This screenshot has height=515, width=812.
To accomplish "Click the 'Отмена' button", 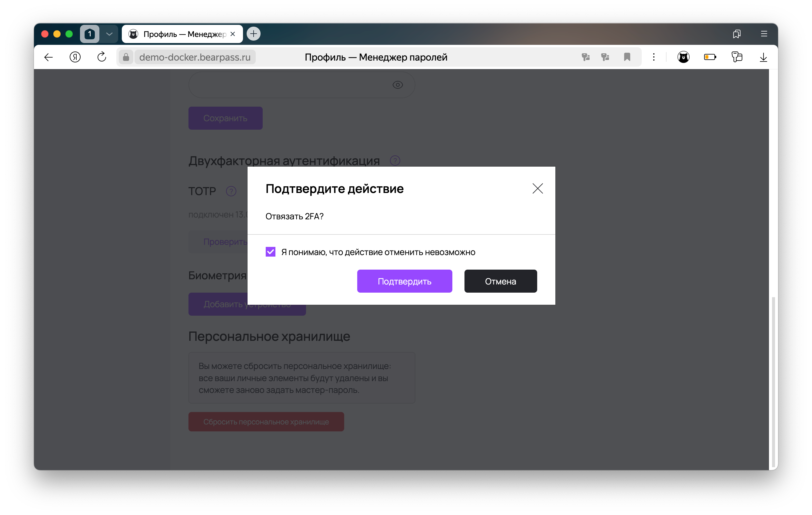I will click(x=501, y=281).
